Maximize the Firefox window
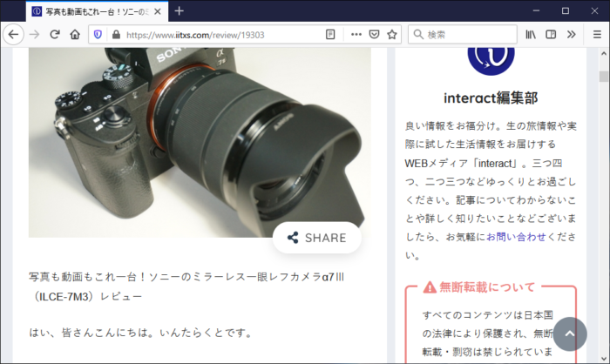Image resolution: width=610 pixels, height=364 pixels. (x=566, y=11)
